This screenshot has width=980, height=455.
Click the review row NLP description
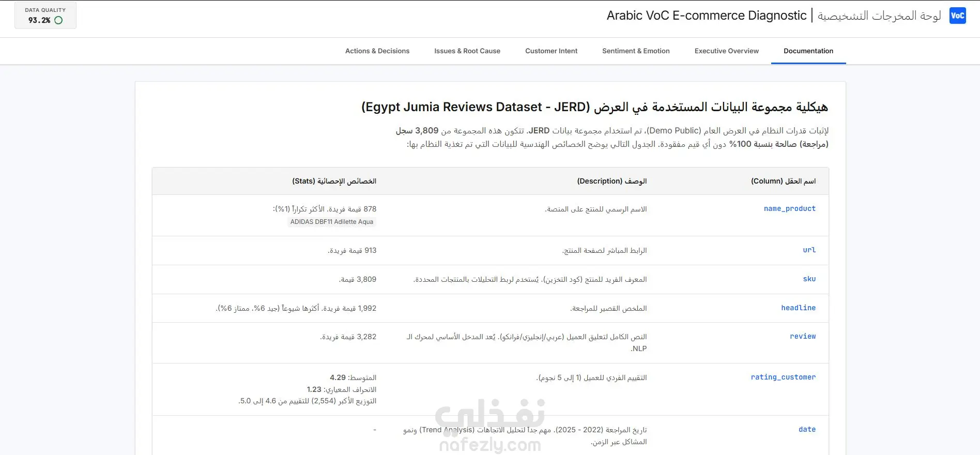click(x=527, y=343)
